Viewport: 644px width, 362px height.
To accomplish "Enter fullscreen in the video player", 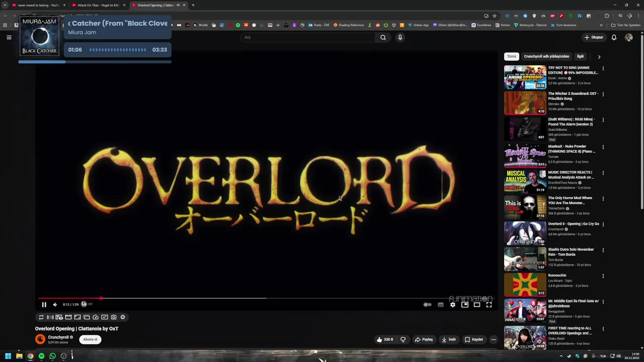I will coord(489,305).
